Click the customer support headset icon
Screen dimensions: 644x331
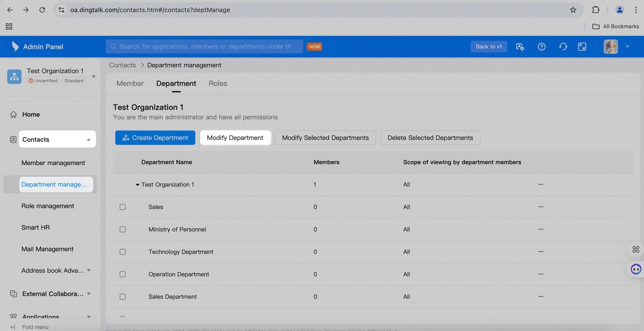click(563, 47)
